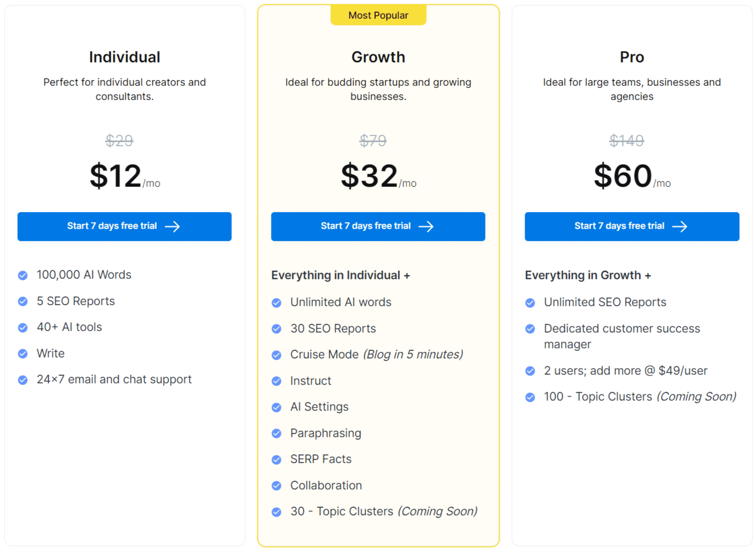
Task: Click the checkmark icon beside 100,000 AI Words
Action: tap(23, 275)
